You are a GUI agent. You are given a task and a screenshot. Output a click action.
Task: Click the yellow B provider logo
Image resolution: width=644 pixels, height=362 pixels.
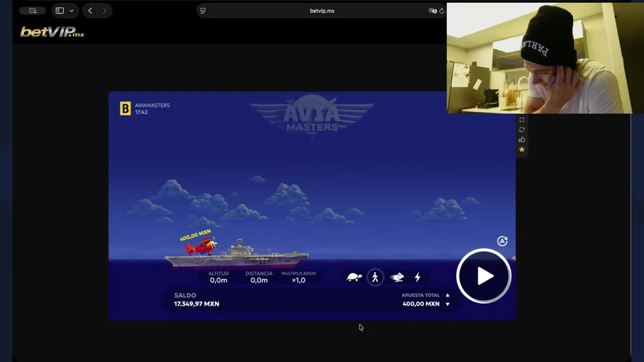[x=125, y=109]
